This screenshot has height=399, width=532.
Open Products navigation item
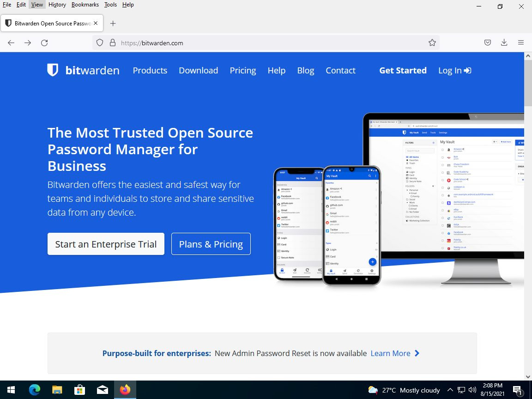[150, 70]
